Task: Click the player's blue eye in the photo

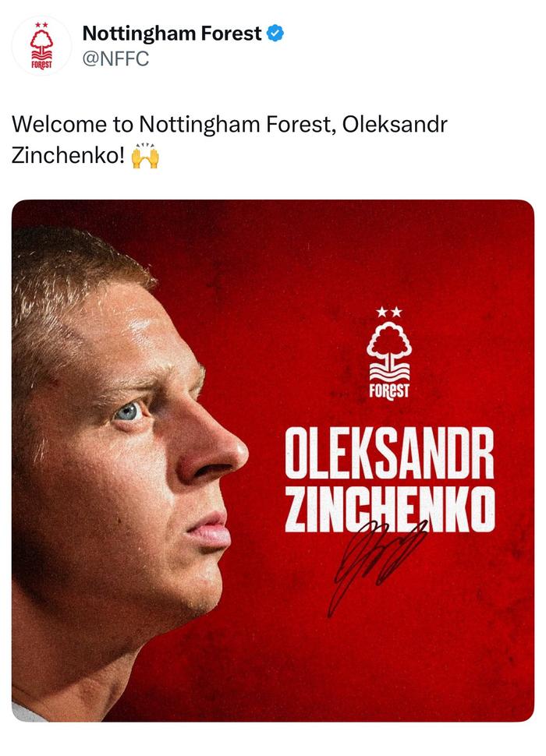Action: 129,411
